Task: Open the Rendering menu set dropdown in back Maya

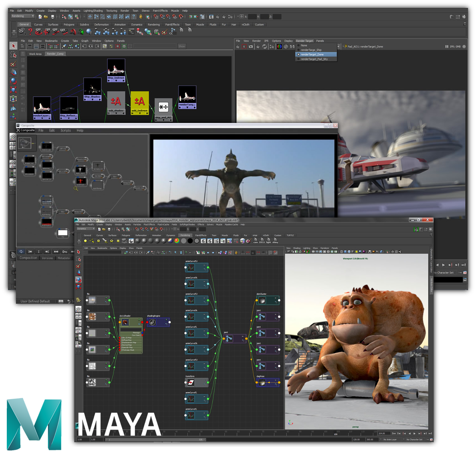Action: [x=23, y=16]
